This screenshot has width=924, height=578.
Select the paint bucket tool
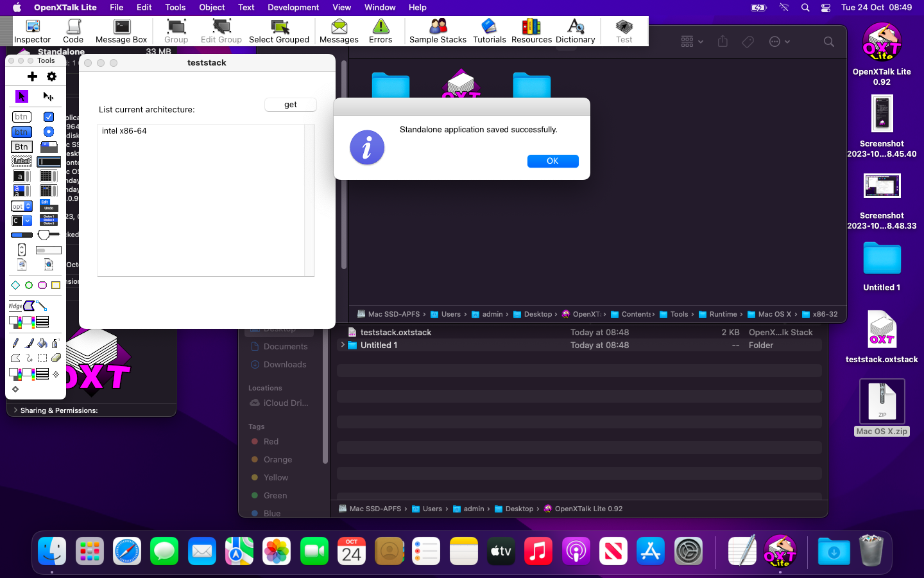(42, 343)
